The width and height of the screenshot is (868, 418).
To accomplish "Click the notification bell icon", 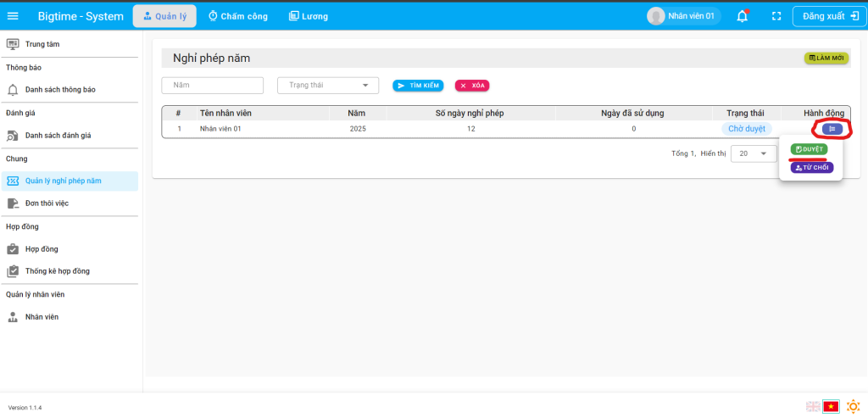I will pos(743,16).
